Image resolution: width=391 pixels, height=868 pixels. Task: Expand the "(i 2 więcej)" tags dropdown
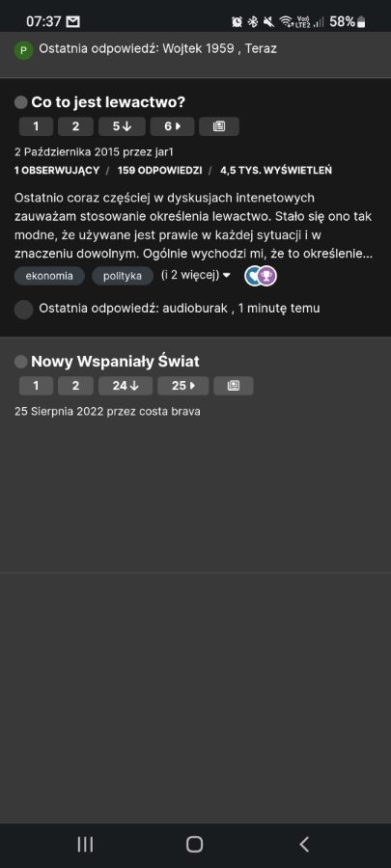click(x=195, y=275)
